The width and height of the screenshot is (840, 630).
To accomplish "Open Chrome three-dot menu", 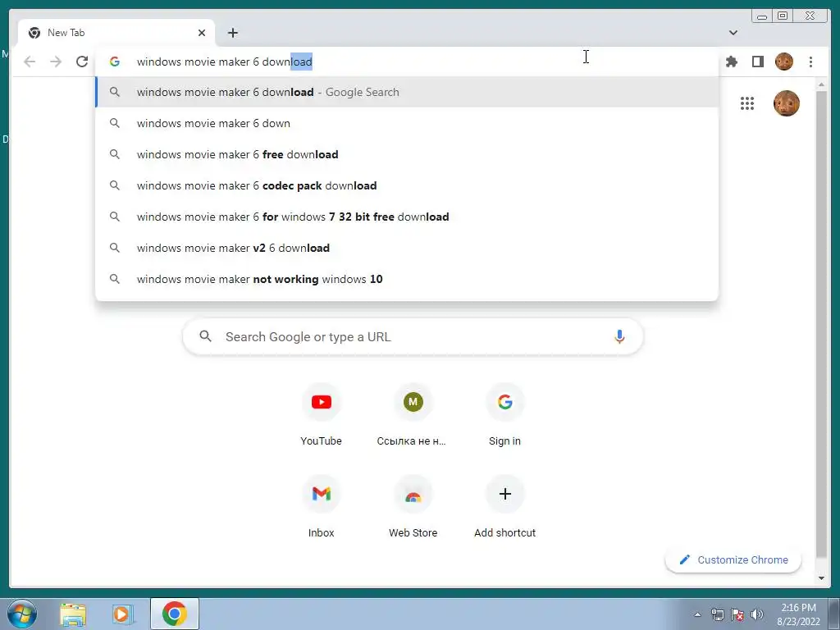I will click(810, 62).
